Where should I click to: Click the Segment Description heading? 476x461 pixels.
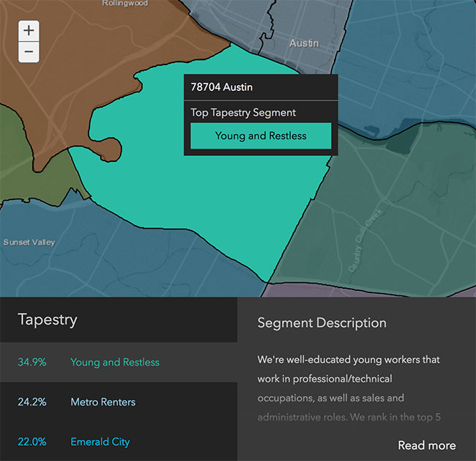point(321,322)
